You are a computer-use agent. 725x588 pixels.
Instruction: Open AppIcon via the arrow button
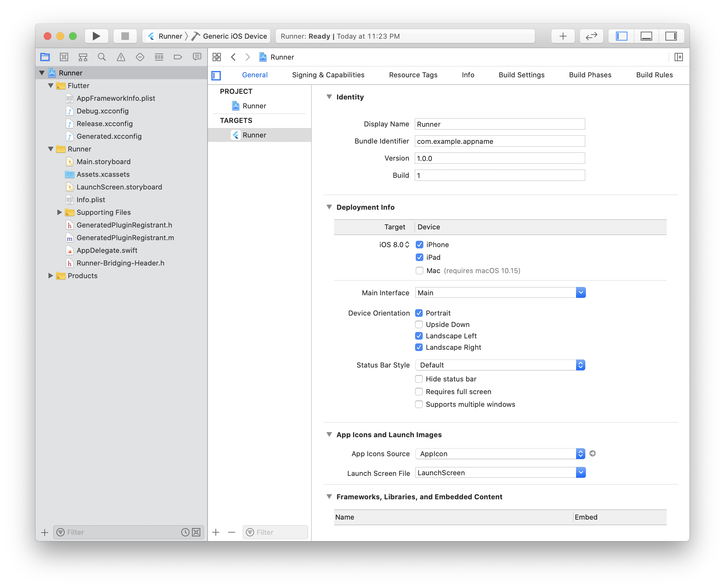coord(592,454)
